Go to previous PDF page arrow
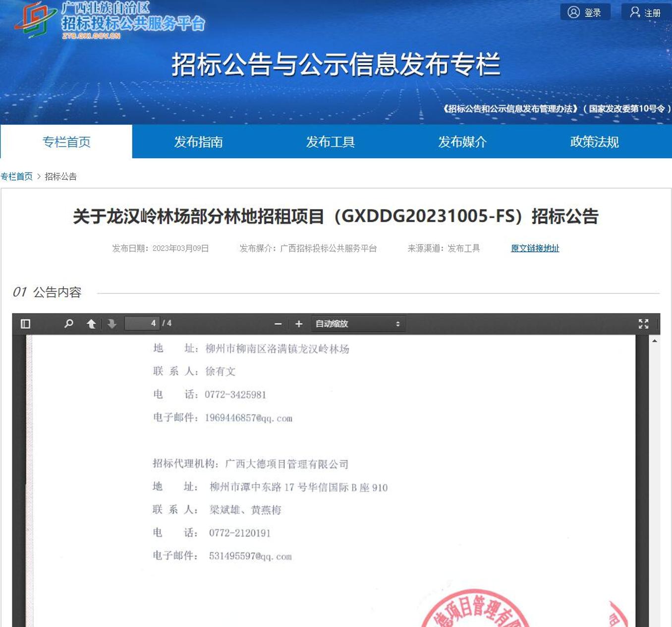Screen dimensions: 672x627 point(91,324)
